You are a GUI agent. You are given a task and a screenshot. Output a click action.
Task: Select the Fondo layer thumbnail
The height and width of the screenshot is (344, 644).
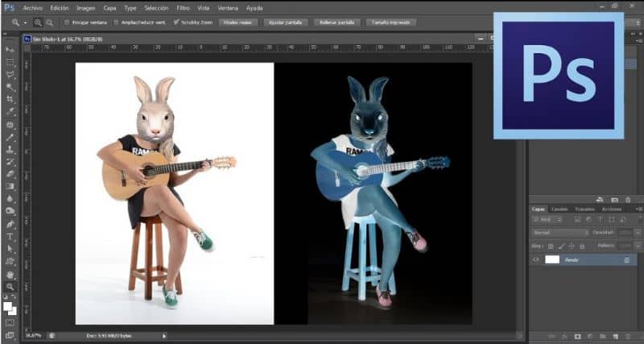(x=552, y=259)
